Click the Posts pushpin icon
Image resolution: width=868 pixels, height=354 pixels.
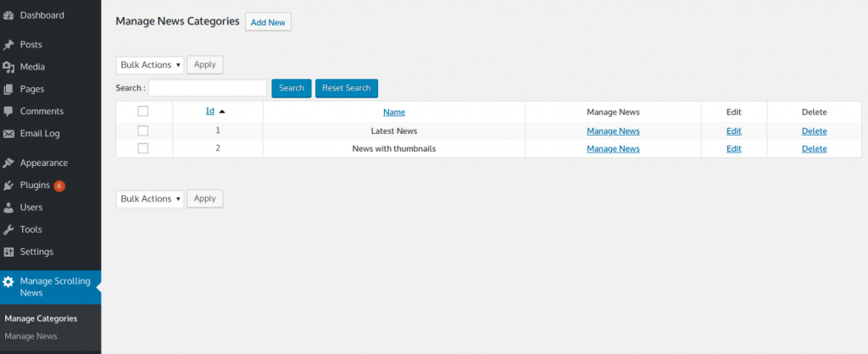8,45
